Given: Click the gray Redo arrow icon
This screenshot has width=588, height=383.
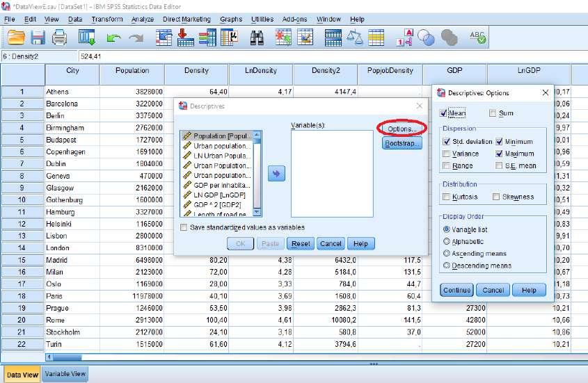Looking at the screenshot, I should pos(136,38).
